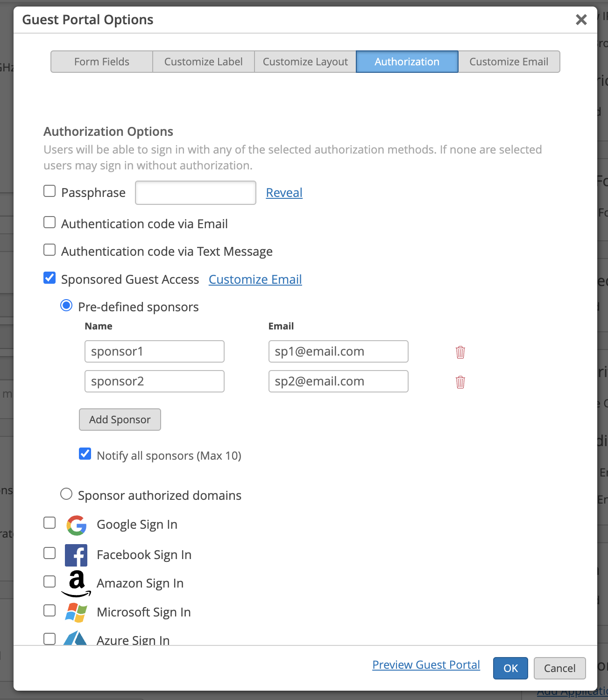Disable Notify all sponsors checkbox
This screenshot has height=700, width=608.
click(85, 454)
